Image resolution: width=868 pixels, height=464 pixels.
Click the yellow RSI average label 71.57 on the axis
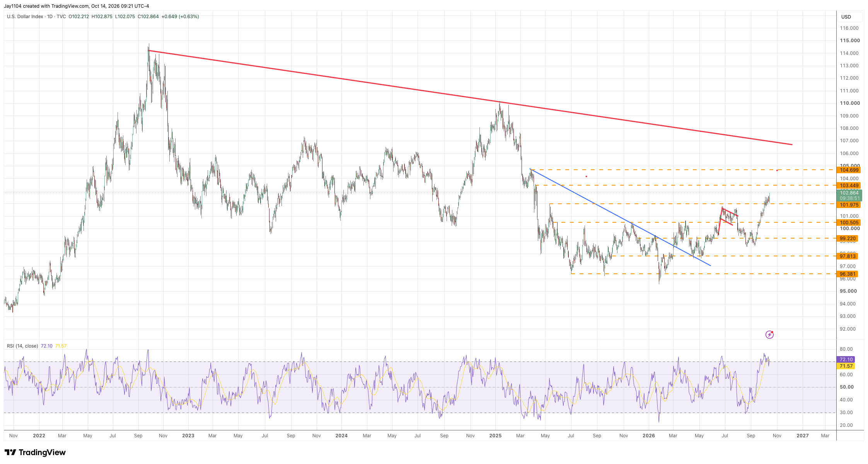pyautogui.click(x=846, y=366)
